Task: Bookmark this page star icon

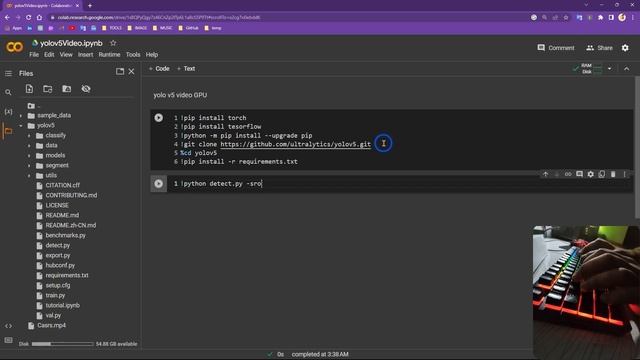Action: pyautogui.click(x=566, y=18)
